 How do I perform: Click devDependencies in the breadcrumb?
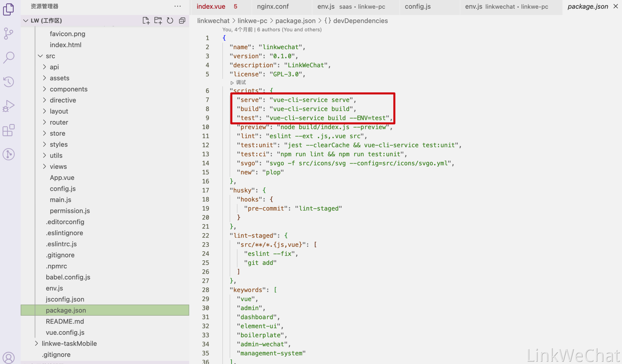click(360, 21)
